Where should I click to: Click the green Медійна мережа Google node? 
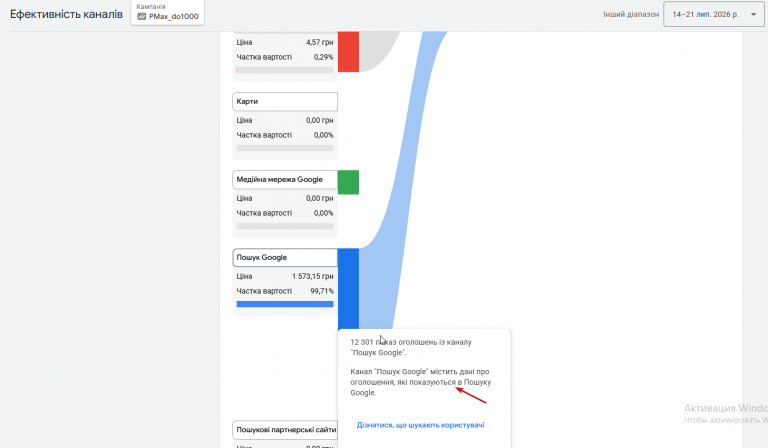[348, 182]
